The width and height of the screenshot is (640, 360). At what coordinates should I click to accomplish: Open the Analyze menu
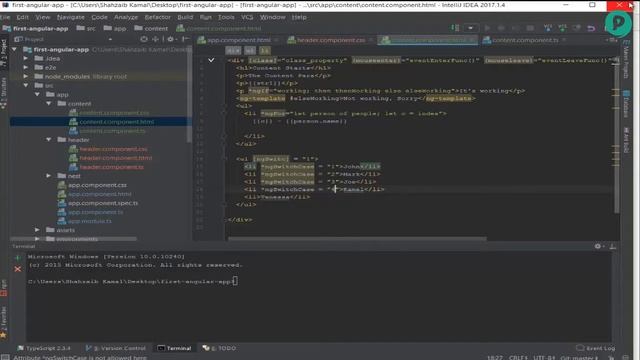click(126, 17)
